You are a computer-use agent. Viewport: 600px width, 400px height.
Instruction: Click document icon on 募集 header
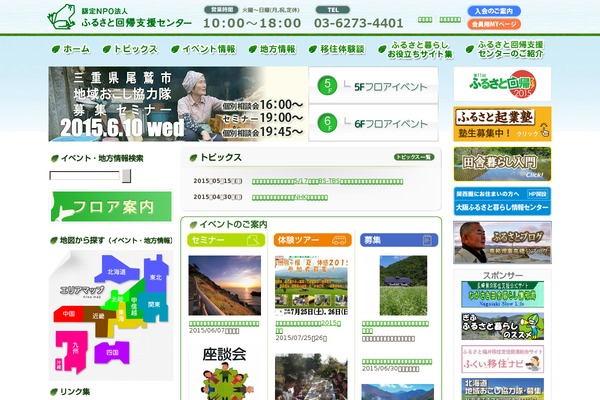(x=427, y=240)
